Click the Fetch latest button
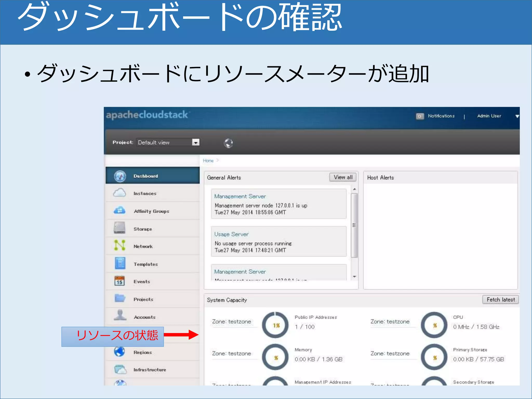This screenshot has width=532, height=399. coord(501,300)
